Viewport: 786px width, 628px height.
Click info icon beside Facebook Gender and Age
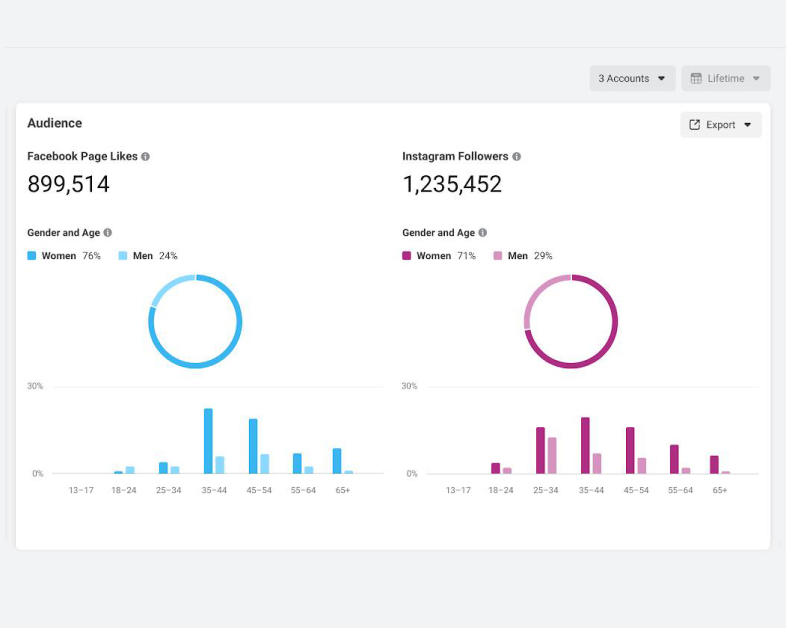click(108, 233)
